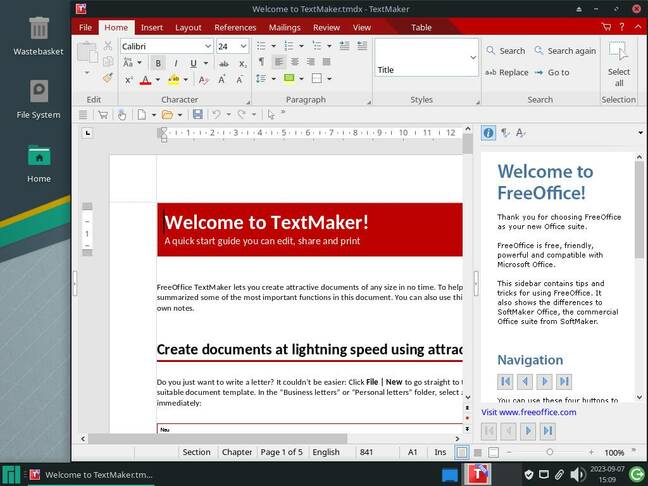The height and width of the screenshot is (486, 648).
Task: Click the numbered list icon
Action: [289, 45]
